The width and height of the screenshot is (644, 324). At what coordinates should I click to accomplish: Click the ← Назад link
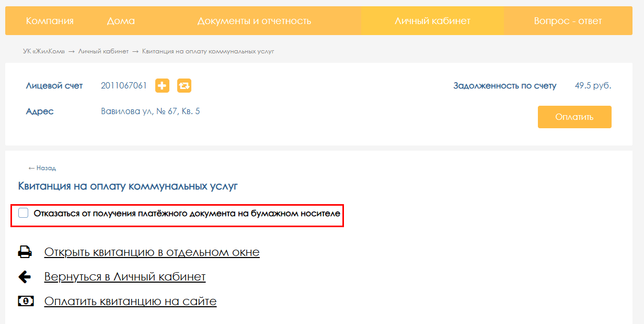pyautogui.click(x=42, y=168)
